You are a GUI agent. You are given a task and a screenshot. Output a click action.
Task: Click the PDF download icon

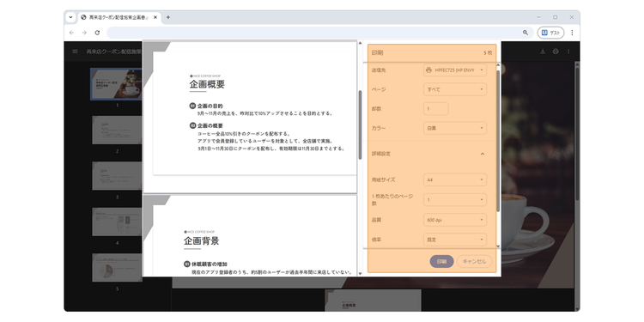pos(543,52)
